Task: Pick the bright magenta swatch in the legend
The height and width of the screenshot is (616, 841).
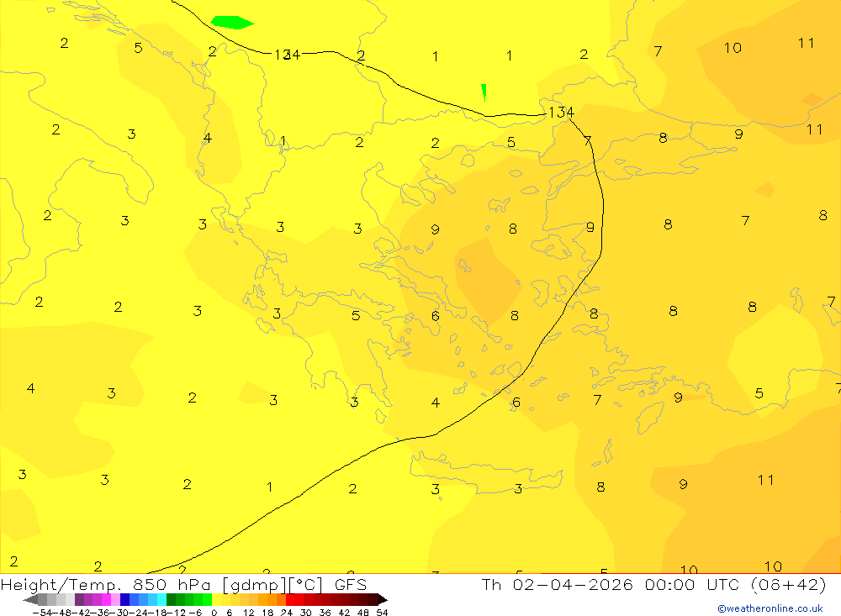Action: coord(106,600)
